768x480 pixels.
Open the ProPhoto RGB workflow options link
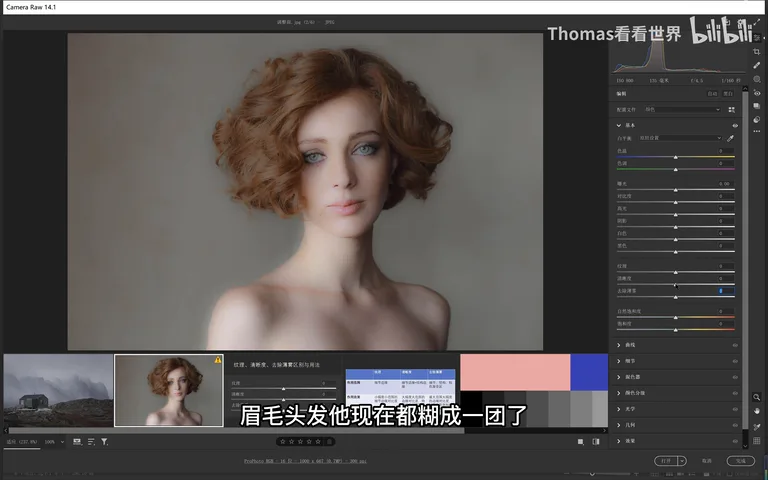tap(305, 461)
